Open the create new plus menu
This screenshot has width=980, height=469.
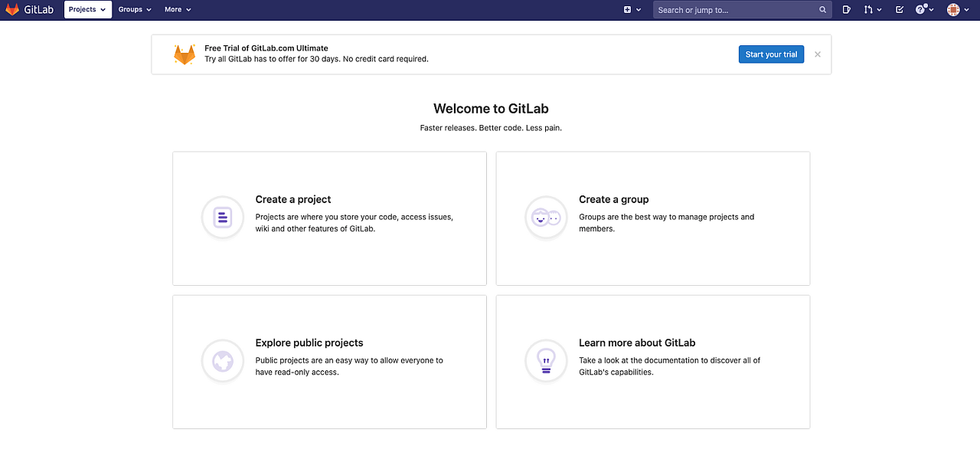tap(632, 10)
